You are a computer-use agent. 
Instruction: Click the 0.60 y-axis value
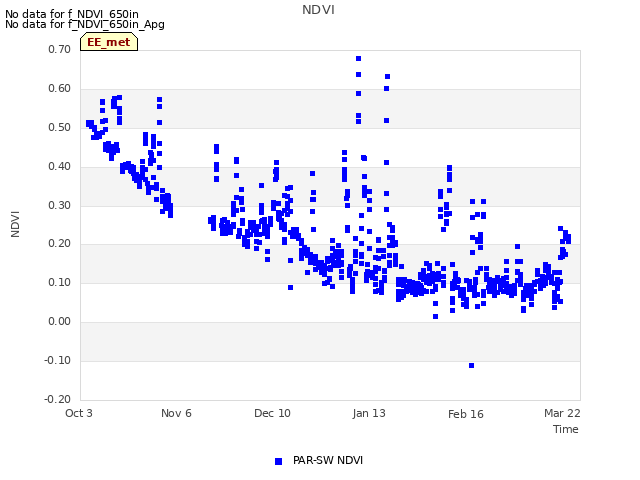[60, 89]
